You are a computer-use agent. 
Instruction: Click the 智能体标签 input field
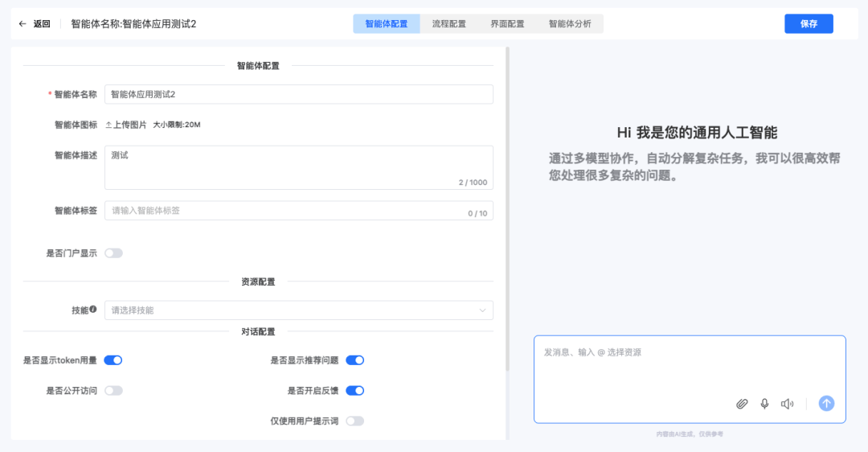pos(285,211)
